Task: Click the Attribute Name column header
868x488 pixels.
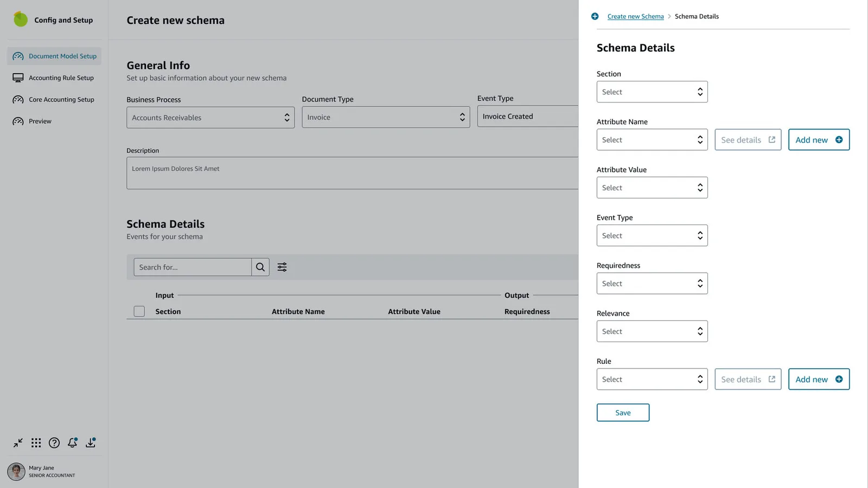Action: (298, 312)
